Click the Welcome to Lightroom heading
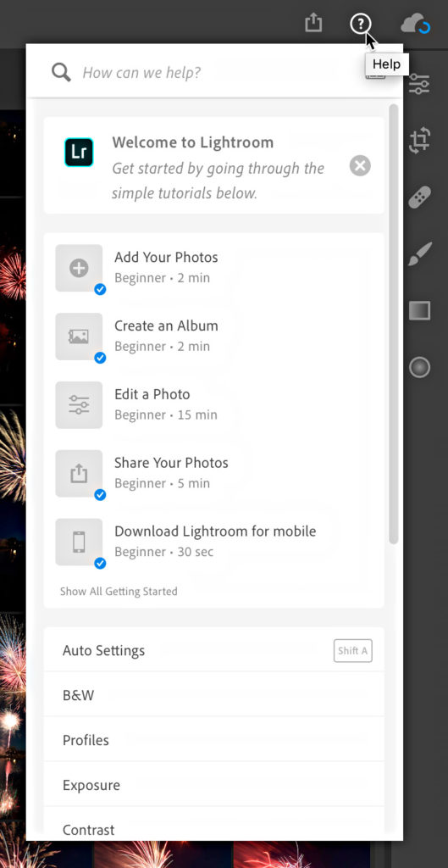Screen dimensions: 448x868 pos(193,142)
